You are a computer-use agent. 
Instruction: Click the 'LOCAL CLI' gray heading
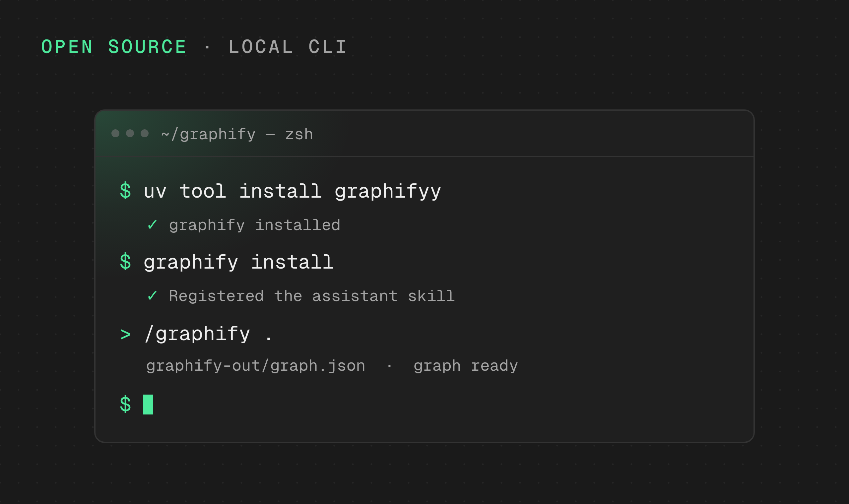pos(288,47)
